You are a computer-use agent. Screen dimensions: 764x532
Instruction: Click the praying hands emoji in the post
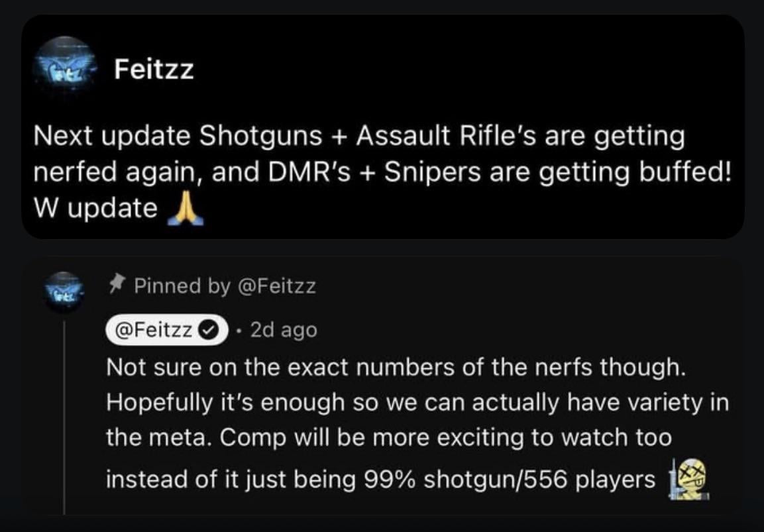point(182,210)
